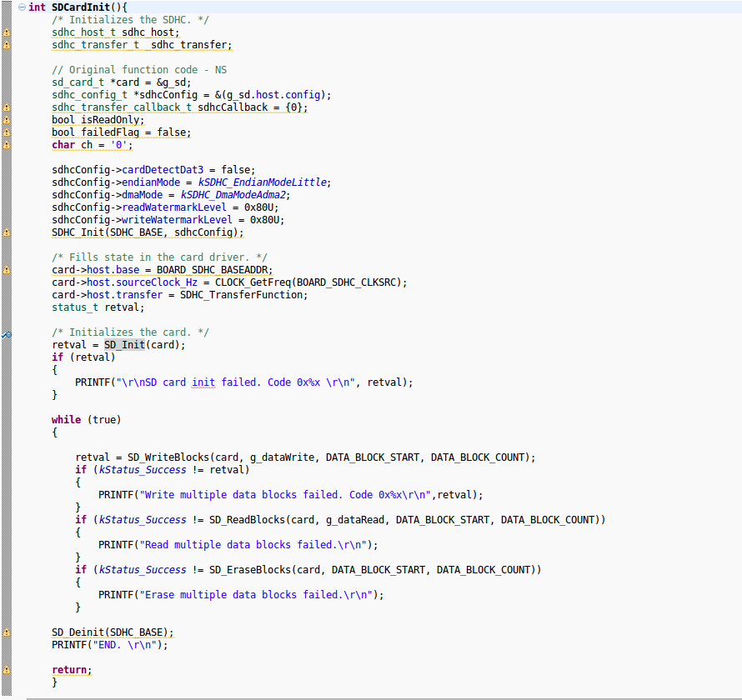Click the warning icon next to bool isReadOnly
This screenshot has height=700, width=742.
[x=6, y=119]
